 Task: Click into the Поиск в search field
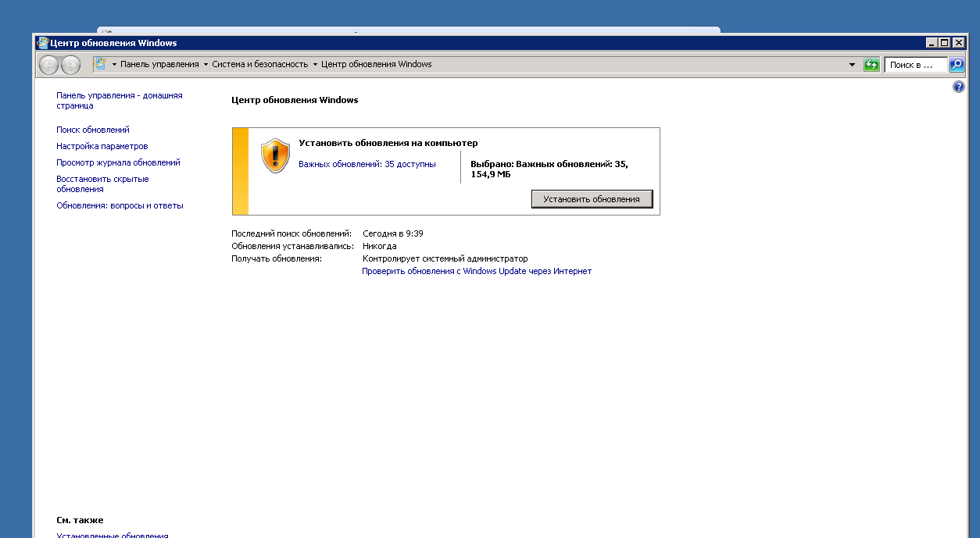point(917,65)
